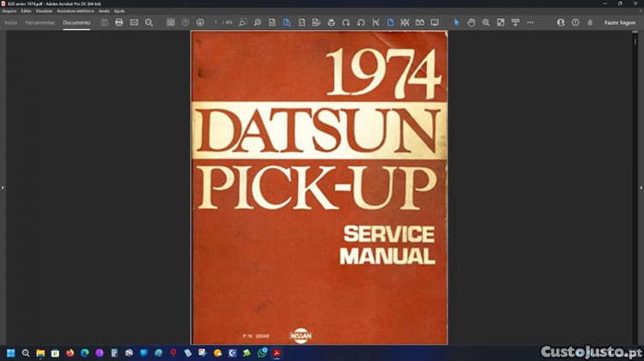The width and height of the screenshot is (644, 361).
Task: Open the Arquivo menu
Action: point(9,11)
